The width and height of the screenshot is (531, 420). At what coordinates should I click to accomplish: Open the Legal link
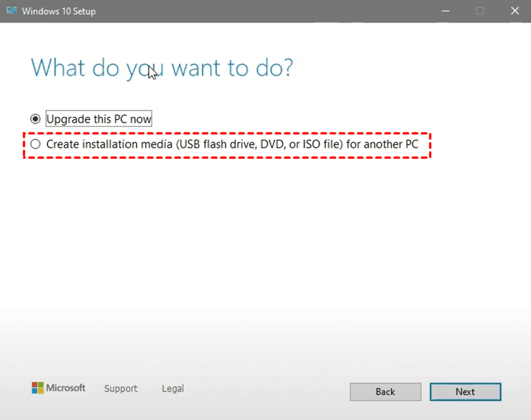[x=173, y=388]
